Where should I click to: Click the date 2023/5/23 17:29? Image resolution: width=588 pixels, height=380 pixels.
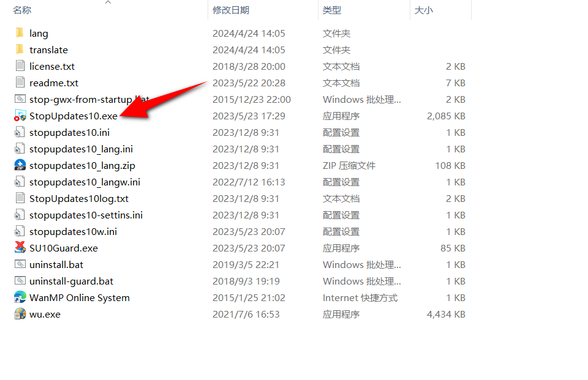[x=249, y=116]
